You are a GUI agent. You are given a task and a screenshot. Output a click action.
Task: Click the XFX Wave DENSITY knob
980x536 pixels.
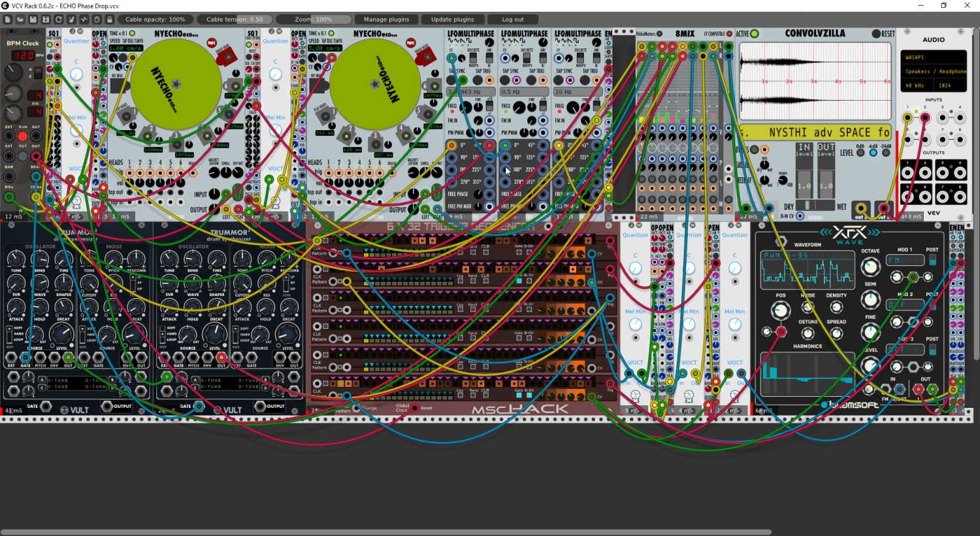pos(836,307)
